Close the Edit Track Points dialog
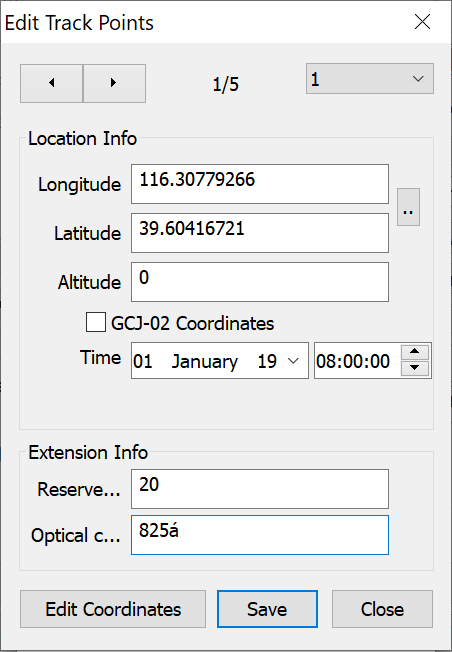 tap(422, 22)
